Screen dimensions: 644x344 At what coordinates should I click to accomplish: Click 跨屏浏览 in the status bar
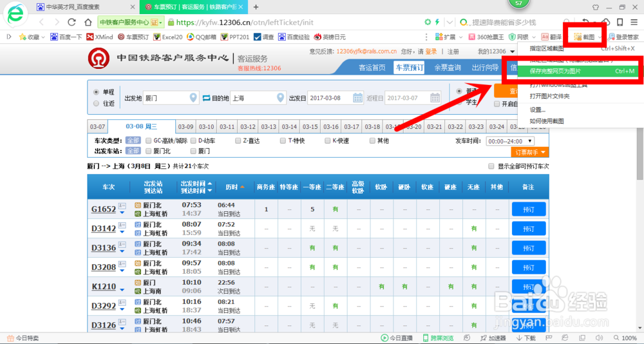pos(438,338)
